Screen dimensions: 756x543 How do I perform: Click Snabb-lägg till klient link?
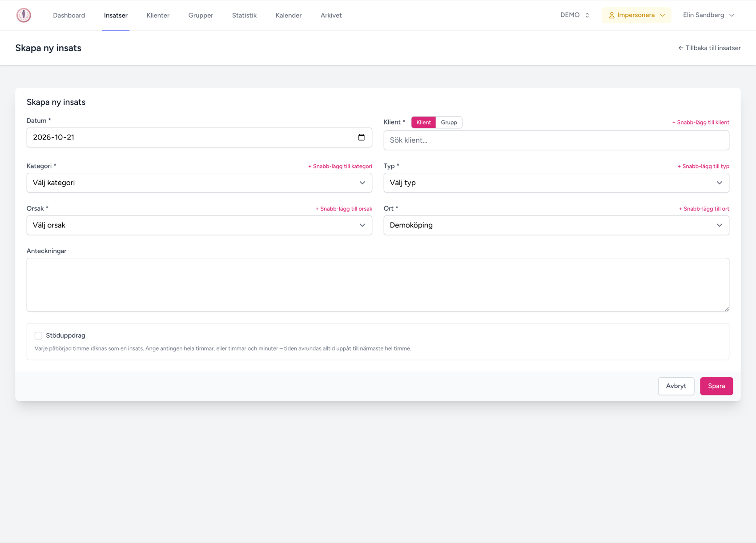coord(700,122)
